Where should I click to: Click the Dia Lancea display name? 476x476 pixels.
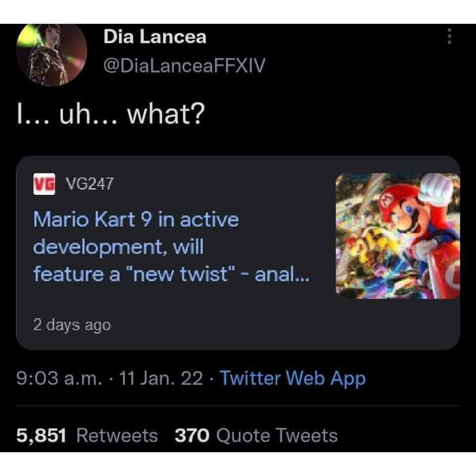coord(155,37)
